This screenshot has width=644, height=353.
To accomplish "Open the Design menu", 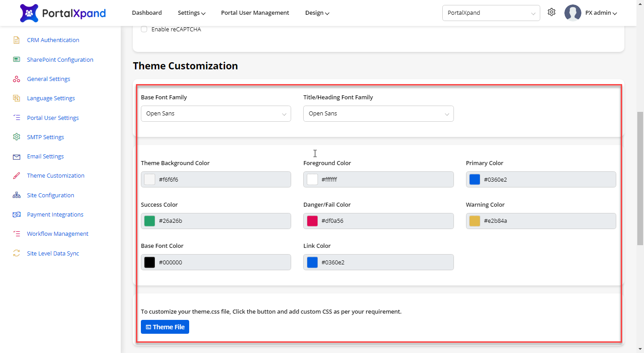I will [317, 13].
